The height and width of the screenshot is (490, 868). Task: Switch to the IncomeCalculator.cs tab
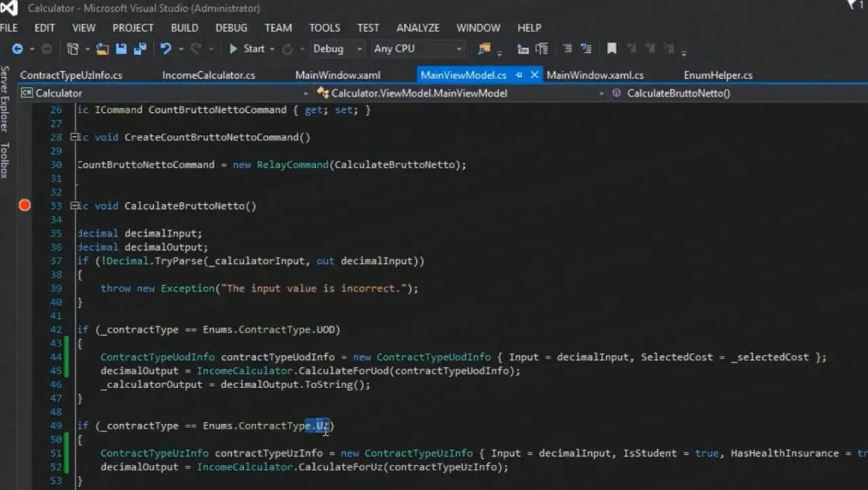click(x=209, y=75)
